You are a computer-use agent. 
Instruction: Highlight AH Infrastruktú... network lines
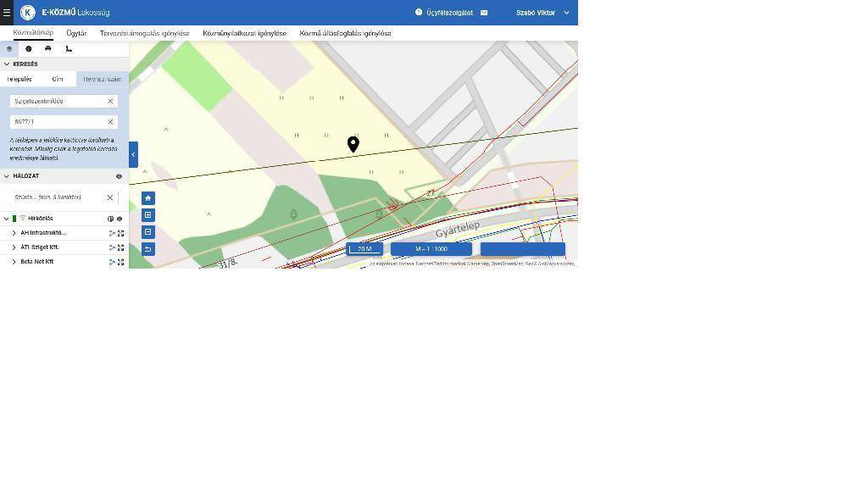point(112,234)
